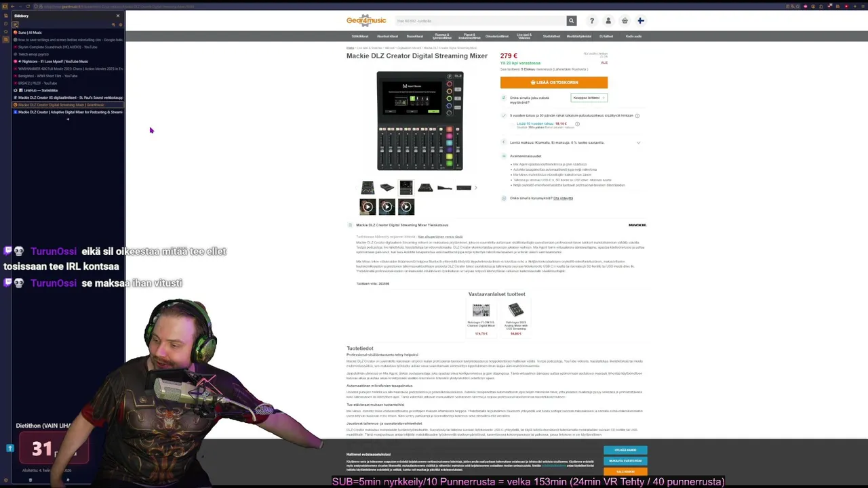The height and width of the screenshot is (488, 868).
Task: Click the Kauppaa laitteesi button
Action: click(589, 98)
